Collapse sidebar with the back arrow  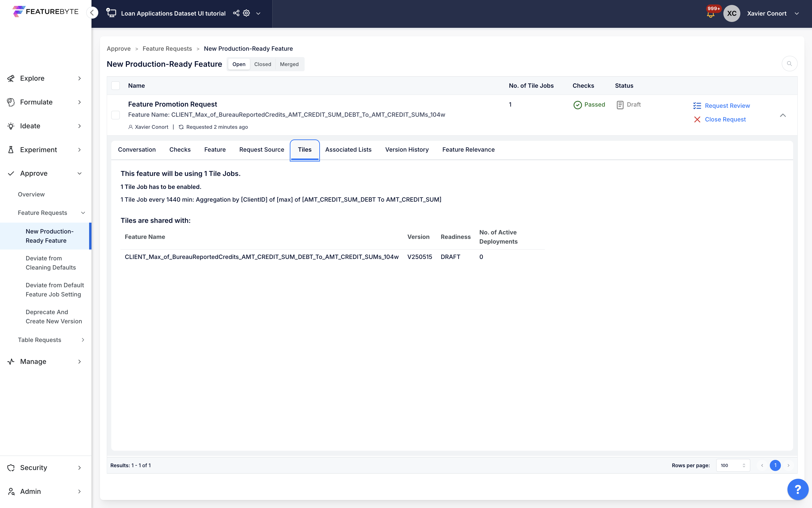tap(92, 13)
